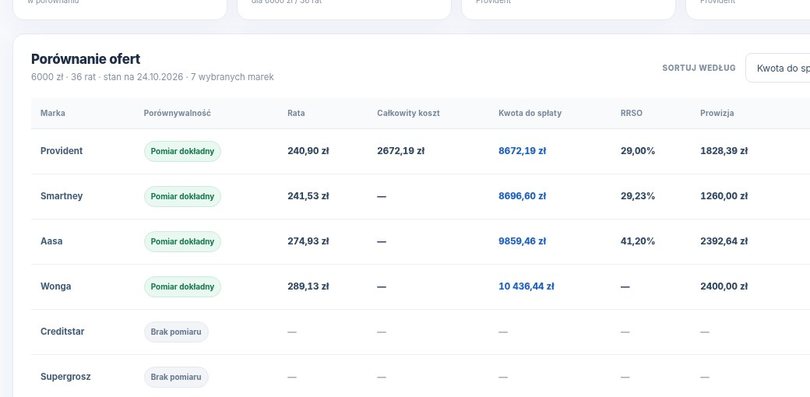Click Provident's 'Pomiar dokładny' badge
The image size is (810, 397).
(x=182, y=151)
